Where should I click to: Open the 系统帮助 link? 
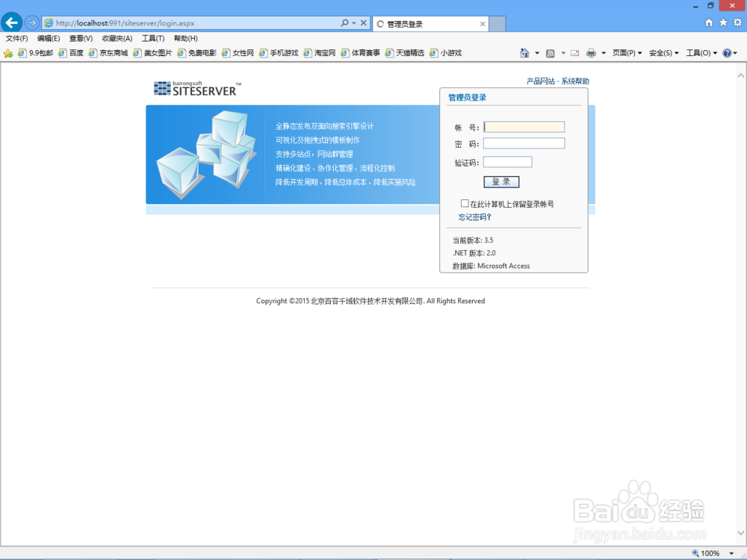[x=574, y=80]
